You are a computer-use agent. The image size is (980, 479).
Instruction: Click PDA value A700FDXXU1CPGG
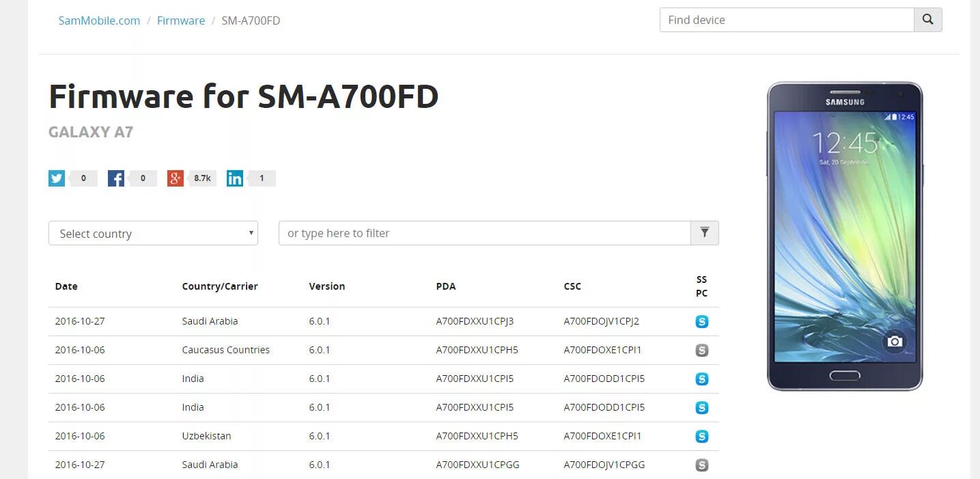[x=478, y=465]
